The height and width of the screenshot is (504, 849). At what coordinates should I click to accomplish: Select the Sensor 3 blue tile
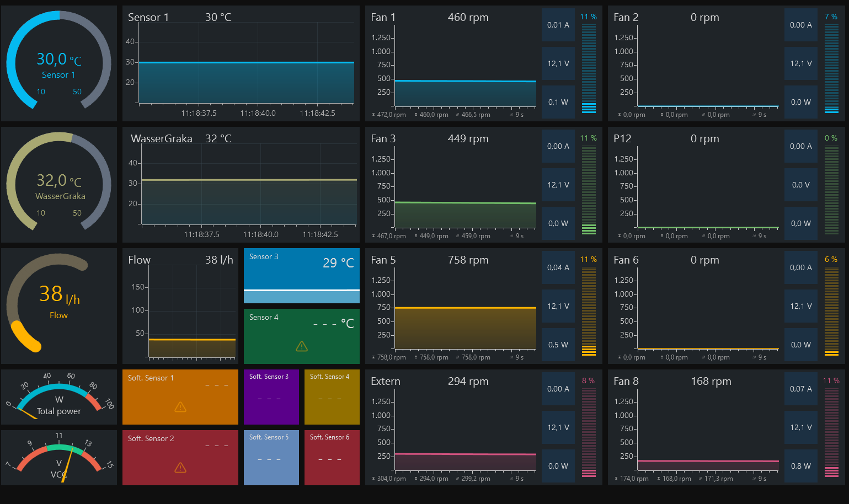coord(302,276)
